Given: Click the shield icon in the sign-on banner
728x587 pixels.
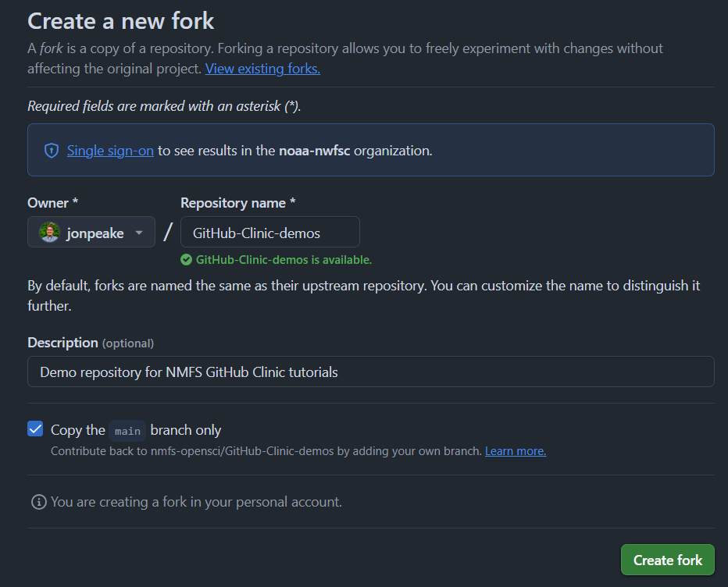Looking at the screenshot, I should [52, 151].
